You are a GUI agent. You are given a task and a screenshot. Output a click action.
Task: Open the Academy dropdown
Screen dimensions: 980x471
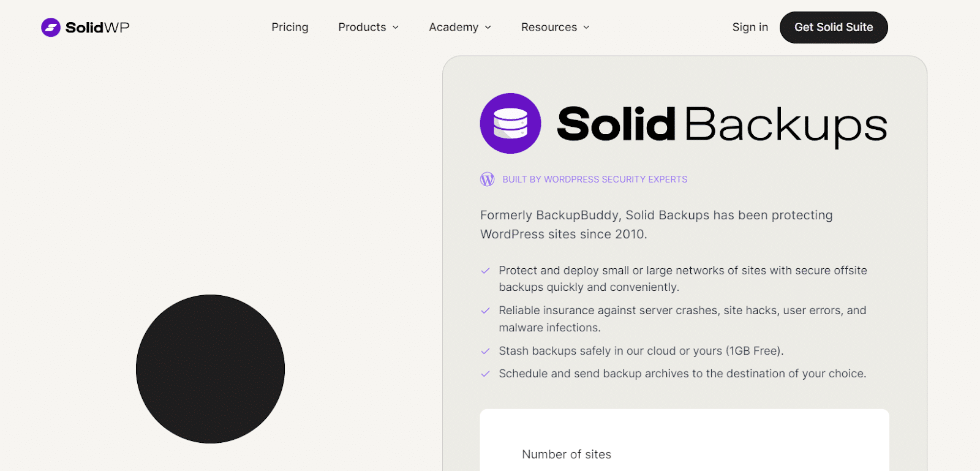[459, 27]
